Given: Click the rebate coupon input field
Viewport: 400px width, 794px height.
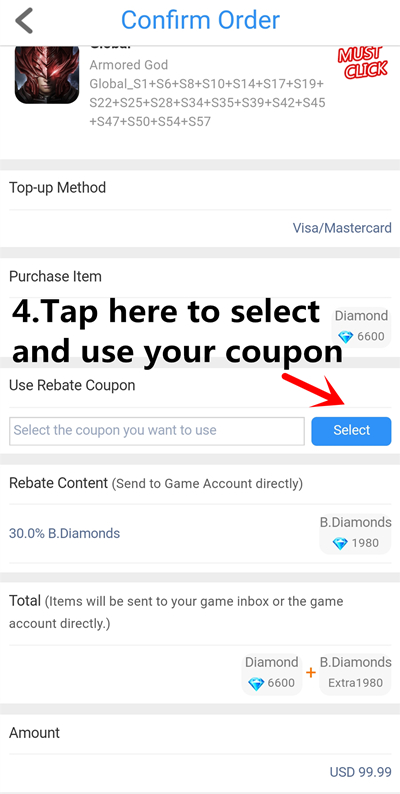Looking at the screenshot, I should click(x=157, y=431).
